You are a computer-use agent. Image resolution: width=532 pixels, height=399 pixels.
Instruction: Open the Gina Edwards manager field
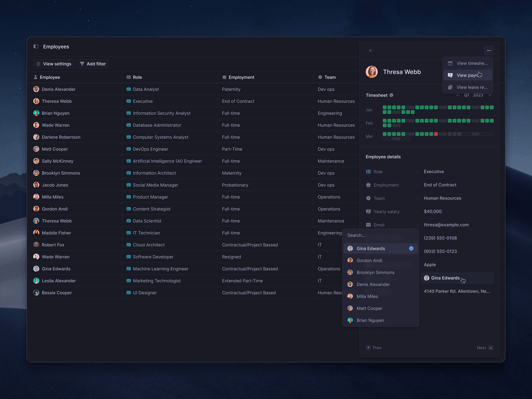click(x=457, y=278)
